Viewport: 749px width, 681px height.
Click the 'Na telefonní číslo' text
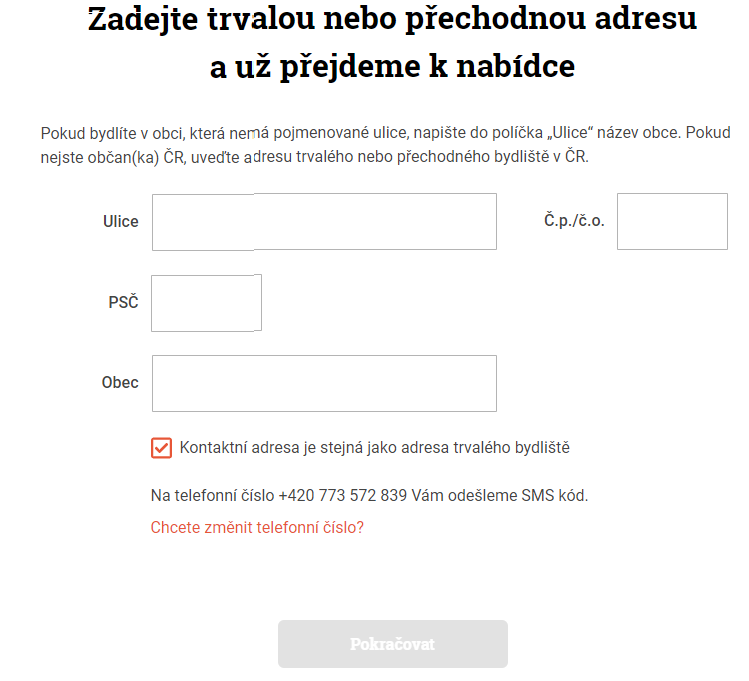point(212,495)
